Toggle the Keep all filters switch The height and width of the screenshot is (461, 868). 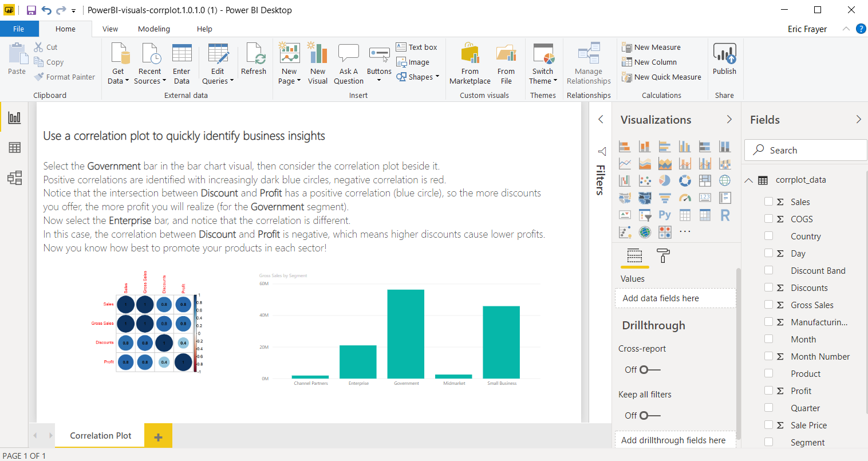coord(650,416)
